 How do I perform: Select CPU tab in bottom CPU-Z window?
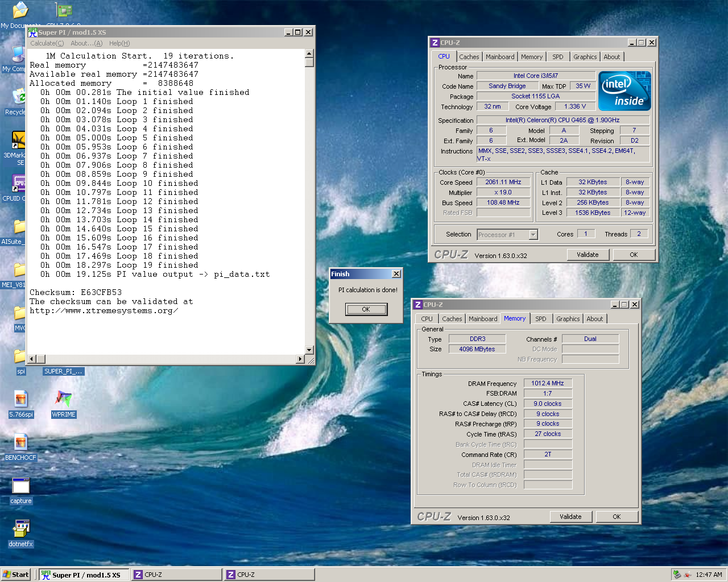[427, 319]
